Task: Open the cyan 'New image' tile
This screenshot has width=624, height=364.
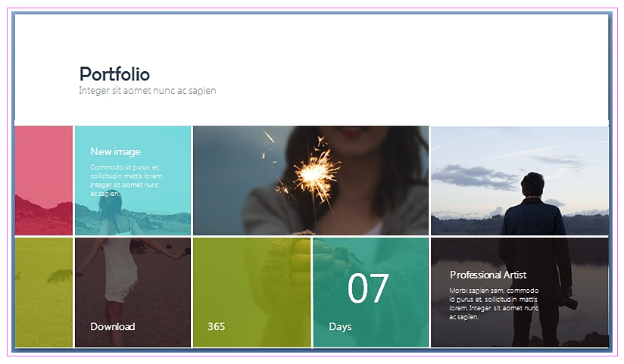Action: pyautogui.click(x=133, y=181)
